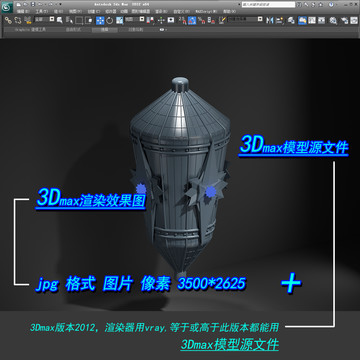Switch to the 对象绘制 ribbon tab
This screenshot has height=360, width=360.
point(136,30)
